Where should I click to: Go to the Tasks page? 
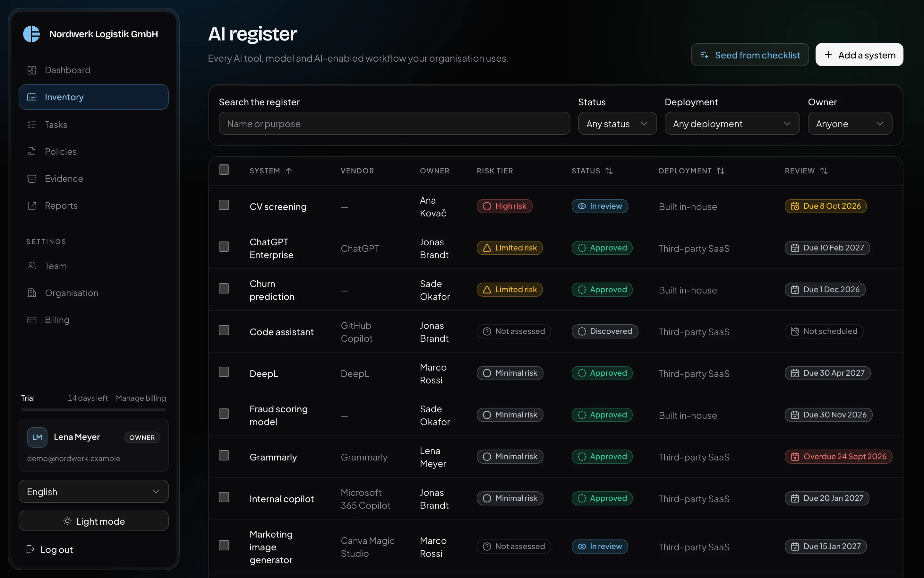click(94, 125)
